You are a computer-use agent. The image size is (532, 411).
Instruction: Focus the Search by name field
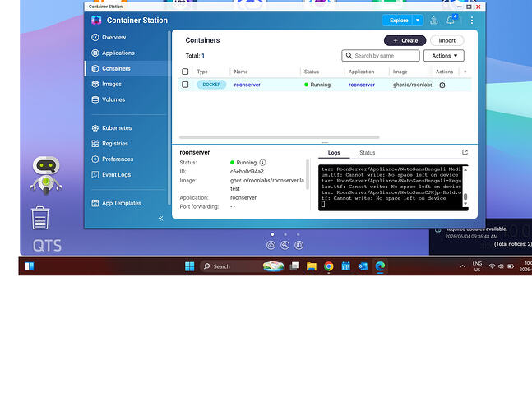click(381, 56)
